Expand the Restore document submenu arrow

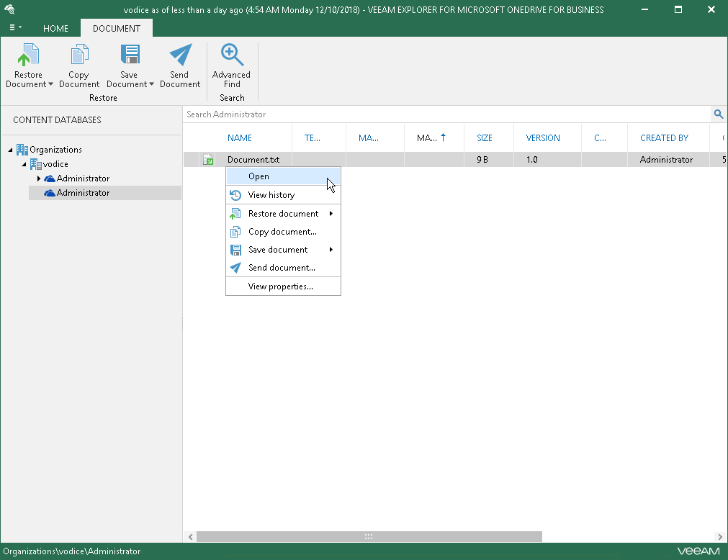(x=331, y=214)
